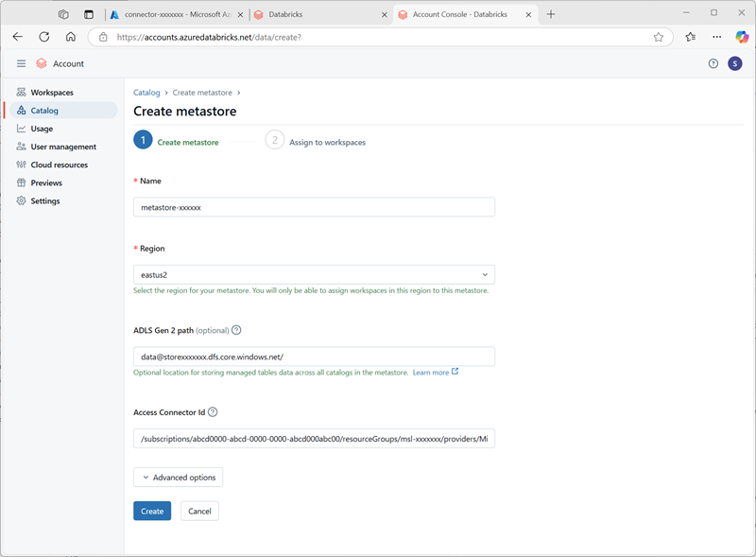Click the Learn more link
The image size is (756, 557).
(x=431, y=373)
